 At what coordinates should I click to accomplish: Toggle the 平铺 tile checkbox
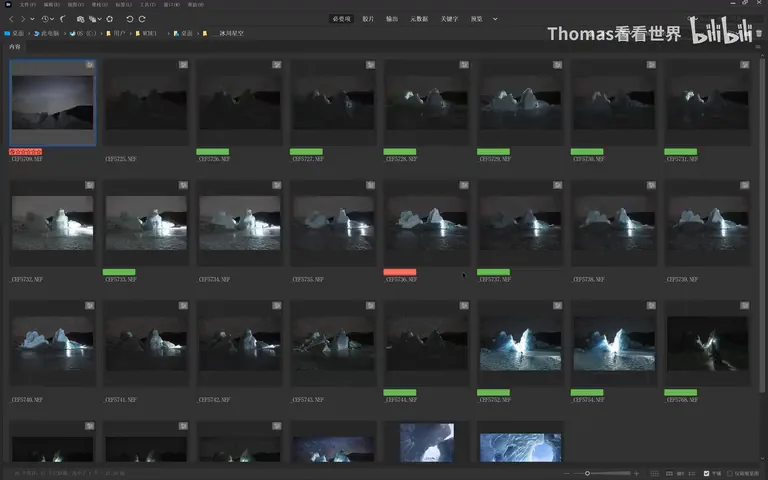[706, 473]
